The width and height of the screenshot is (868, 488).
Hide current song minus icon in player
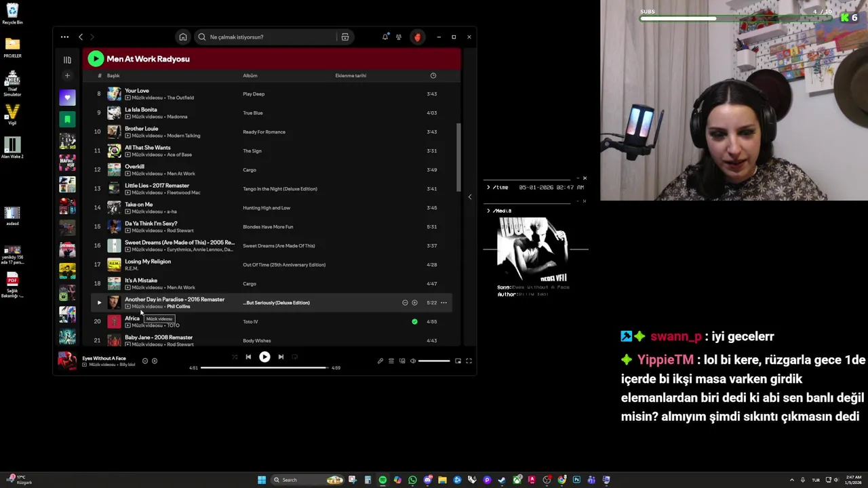[144, 361]
